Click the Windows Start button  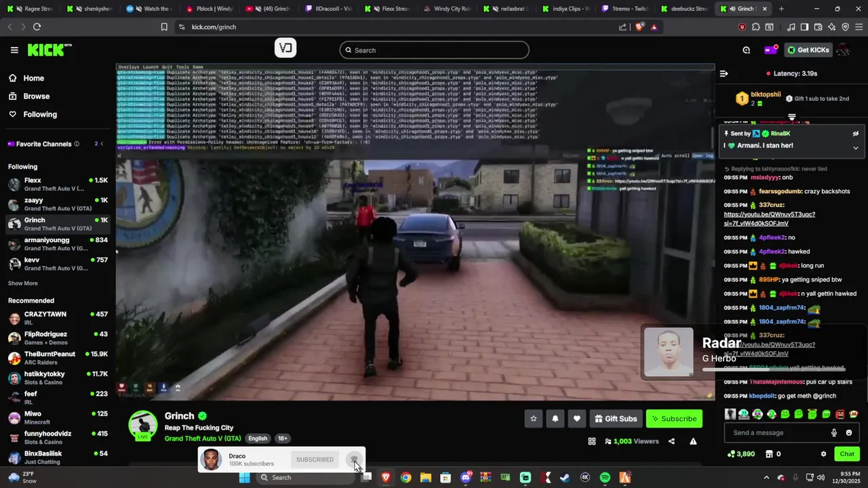click(244, 478)
